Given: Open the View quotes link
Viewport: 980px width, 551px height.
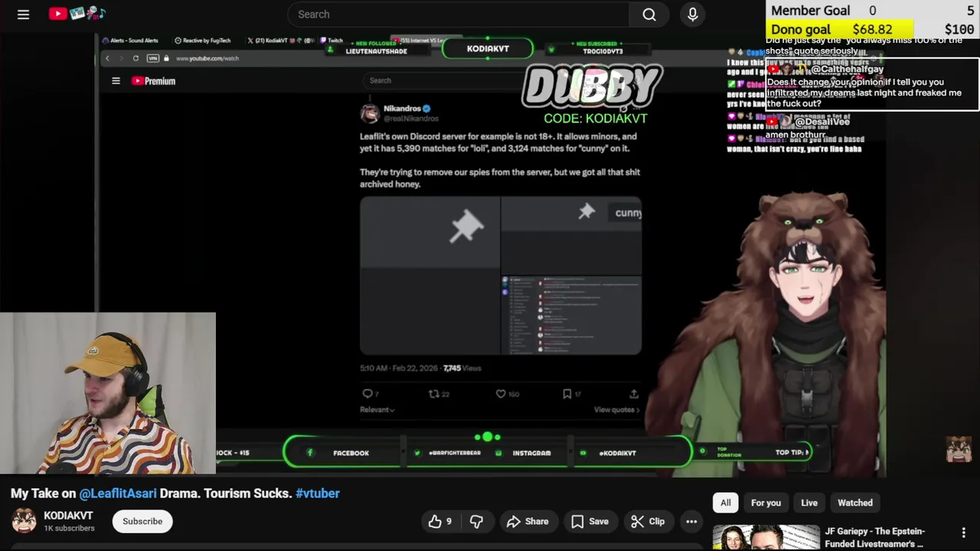Looking at the screenshot, I should pos(617,409).
